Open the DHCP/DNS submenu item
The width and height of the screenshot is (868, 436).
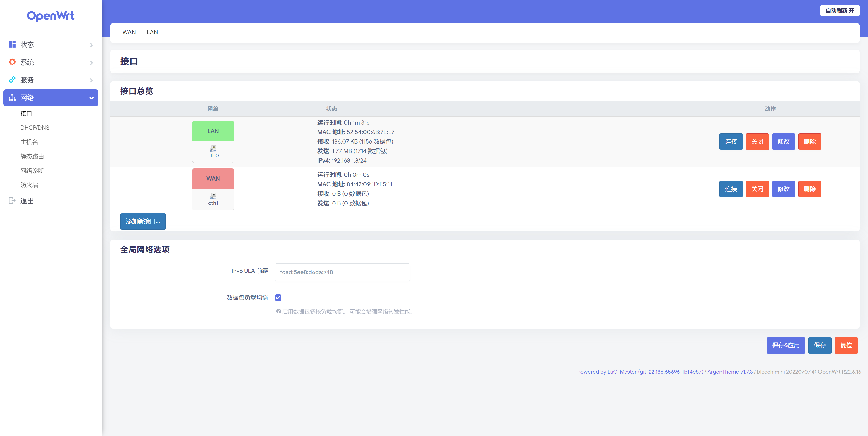coord(35,128)
